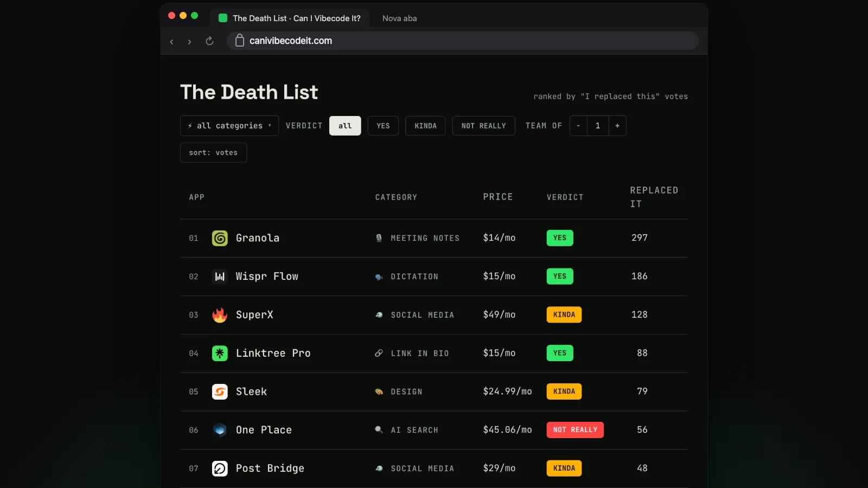Filter verdict by YES
The height and width of the screenshot is (488, 868).
click(383, 126)
